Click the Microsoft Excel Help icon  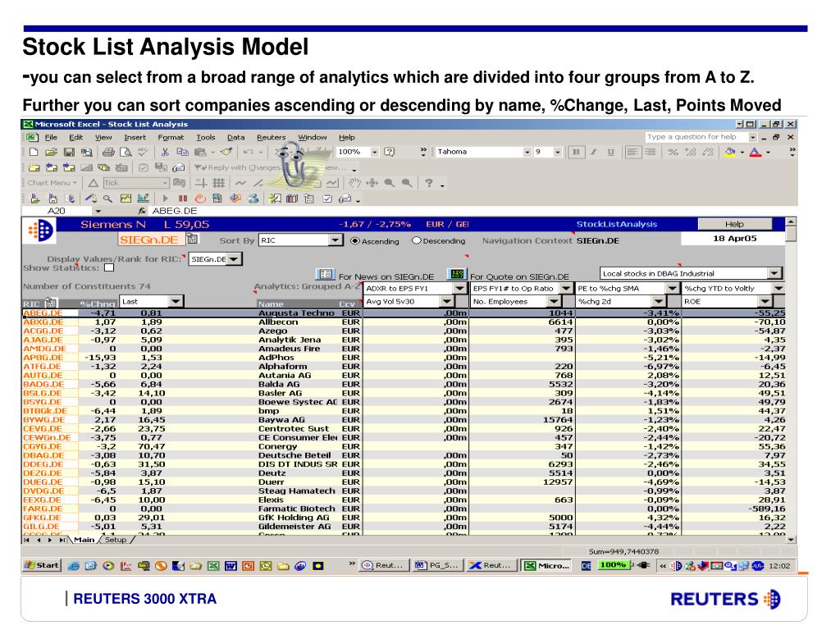390,152
